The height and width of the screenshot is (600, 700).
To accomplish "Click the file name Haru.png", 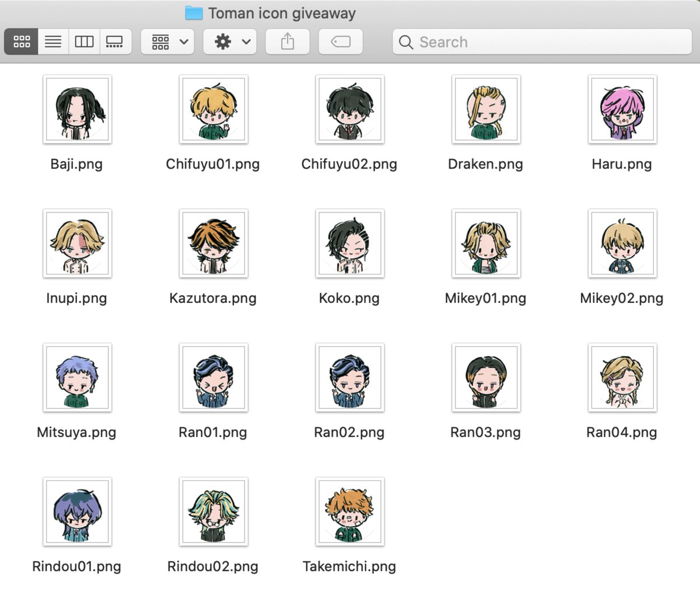I will 622,164.
